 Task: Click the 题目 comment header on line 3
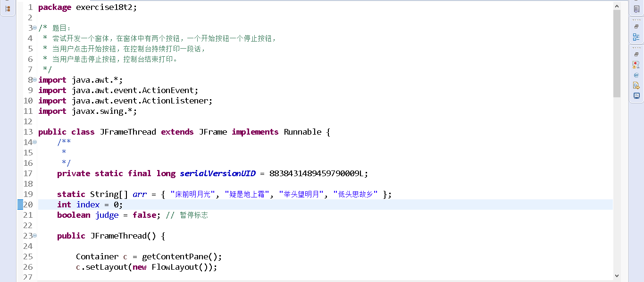tap(62, 28)
